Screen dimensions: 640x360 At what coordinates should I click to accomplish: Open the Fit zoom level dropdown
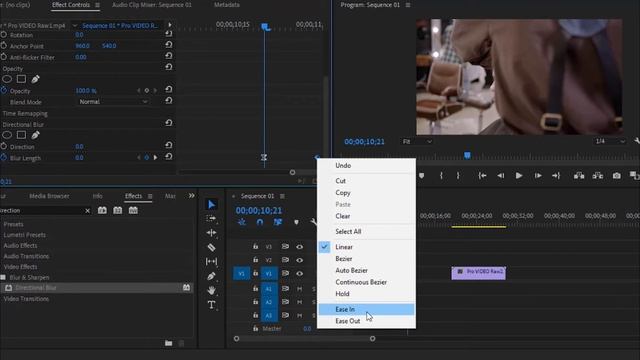point(417,141)
